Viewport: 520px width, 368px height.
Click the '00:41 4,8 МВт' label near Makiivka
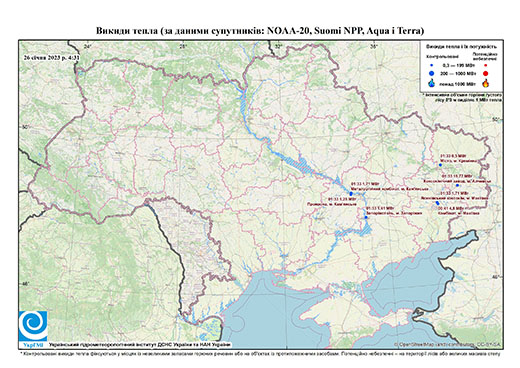[x=450, y=208]
